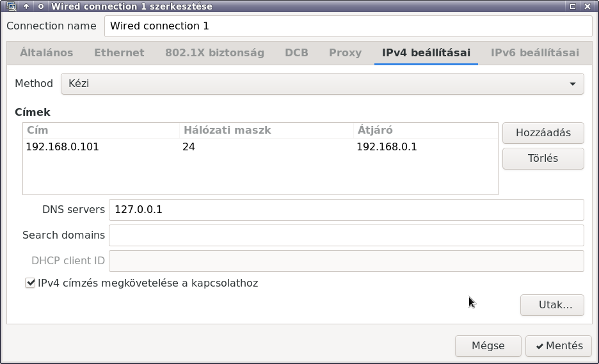
Task: Open the 802.1X biztonság tab
Action: (214, 52)
